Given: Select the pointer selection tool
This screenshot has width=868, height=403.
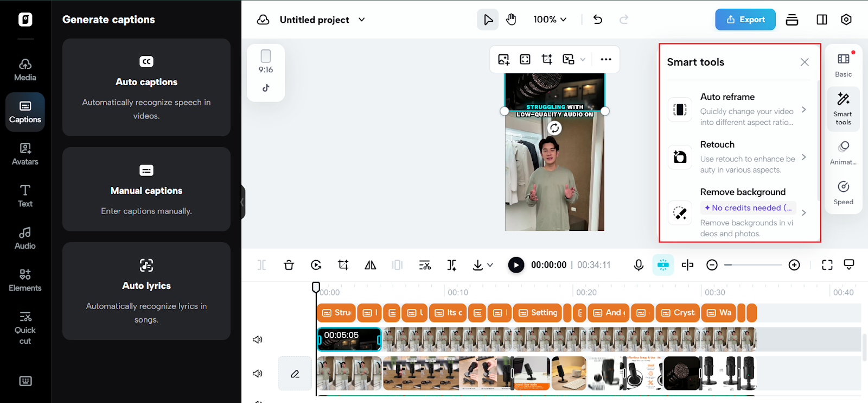Looking at the screenshot, I should 488,20.
